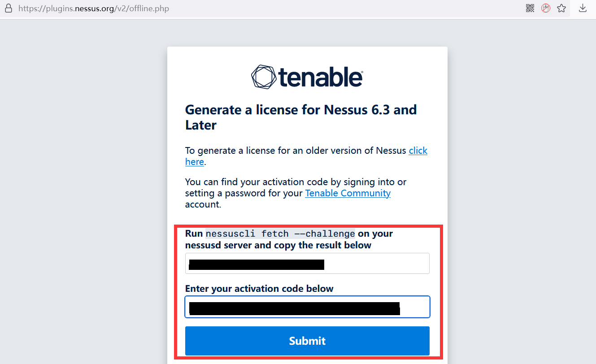Click the crossed-out mouse extension icon
596x364 pixels.
tap(546, 8)
